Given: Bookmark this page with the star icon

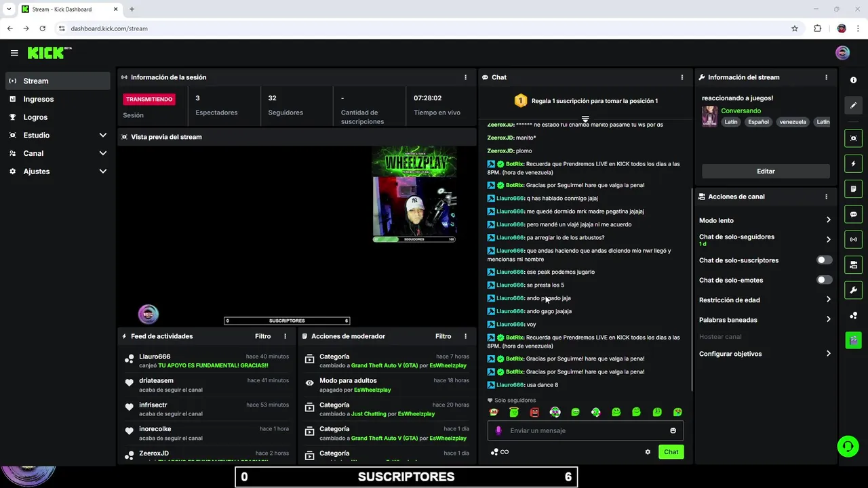Looking at the screenshot, I should tap(794, 28).
